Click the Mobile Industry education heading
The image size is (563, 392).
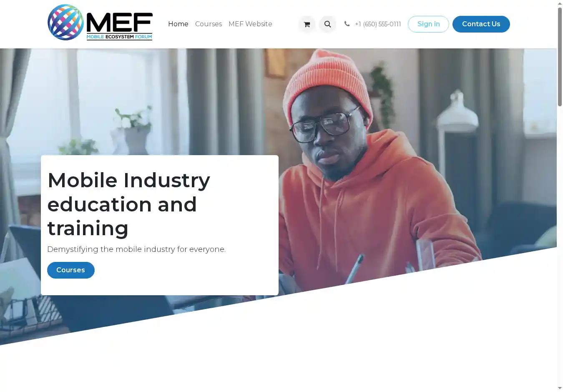(129, 204)
